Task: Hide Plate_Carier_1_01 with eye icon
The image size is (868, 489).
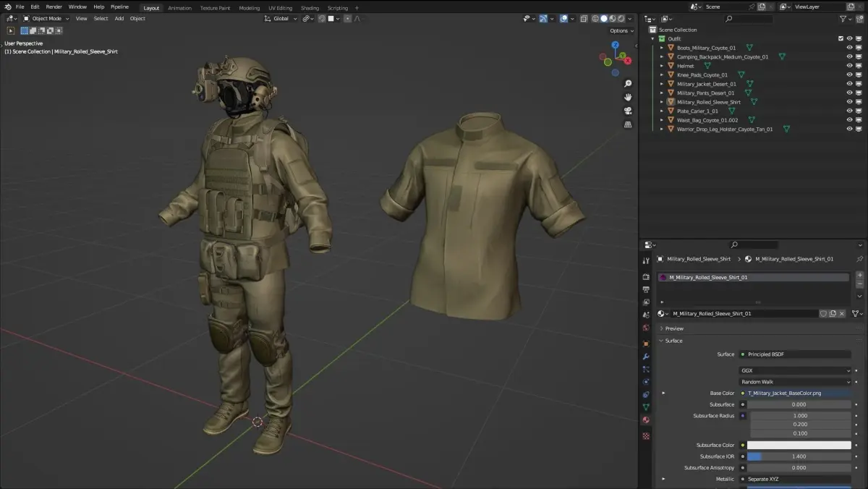Action: (x=850, y=111)
